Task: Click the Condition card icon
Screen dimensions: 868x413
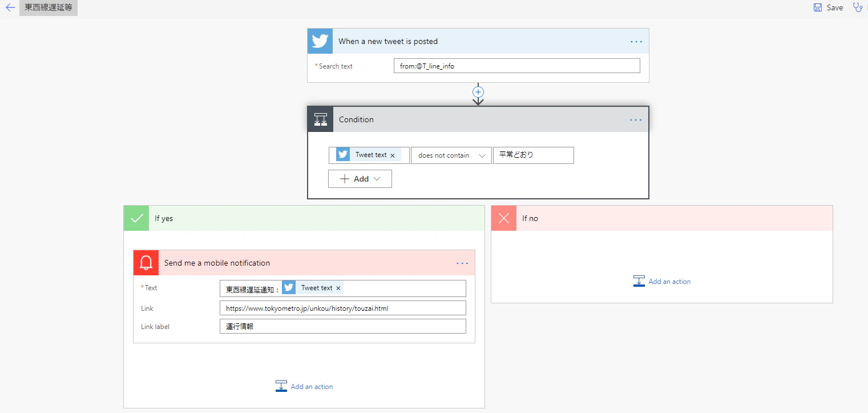Action: (x=321, y=119)
